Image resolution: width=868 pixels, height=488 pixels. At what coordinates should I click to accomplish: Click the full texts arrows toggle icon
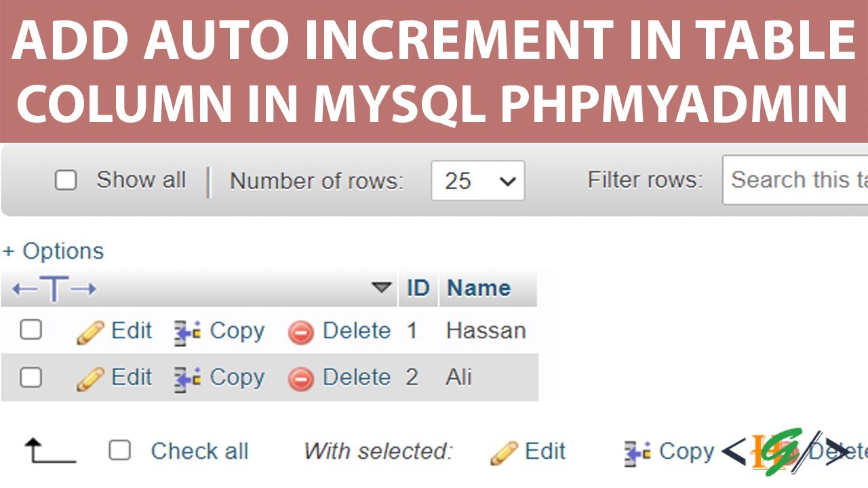pos(54,289)
